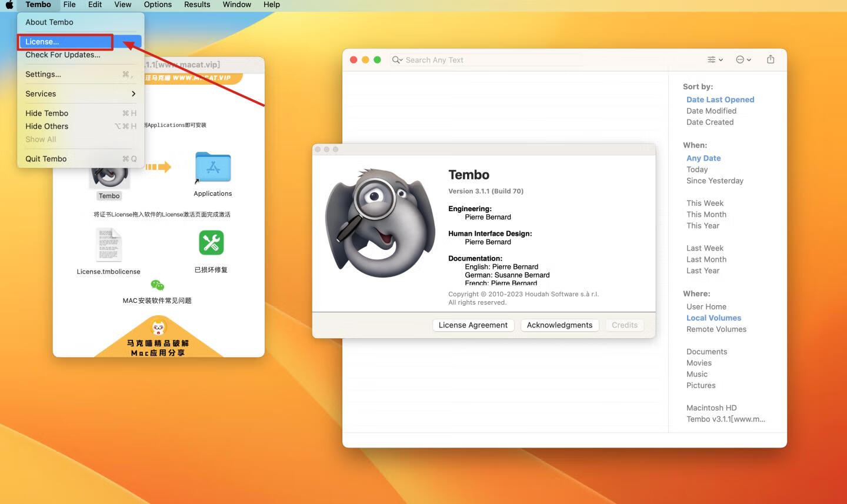
Task: Select User Home location
Action: pos(706,307)
